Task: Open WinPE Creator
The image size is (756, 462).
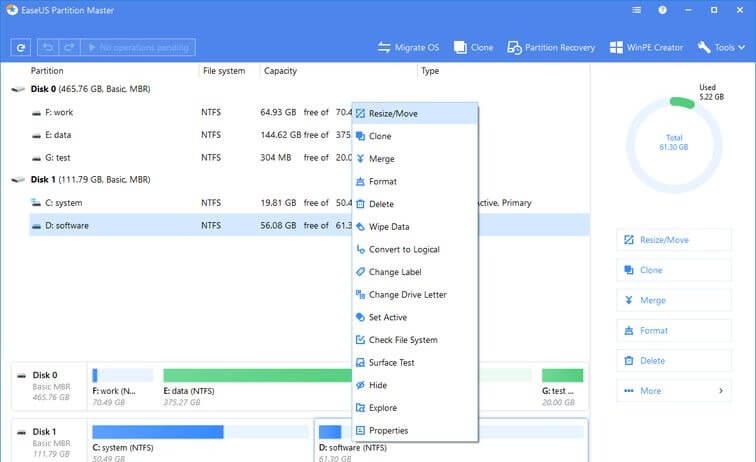Action: pyautogui.click(x=646, y=47)
